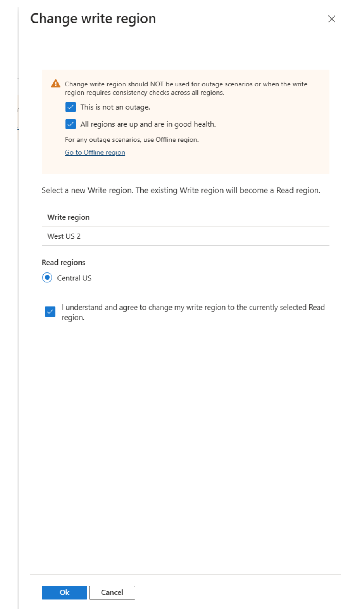Uncheck 'All regions are up and are in good health'
This screenshot has height=609, width=364.
click(x=70, y=124)
